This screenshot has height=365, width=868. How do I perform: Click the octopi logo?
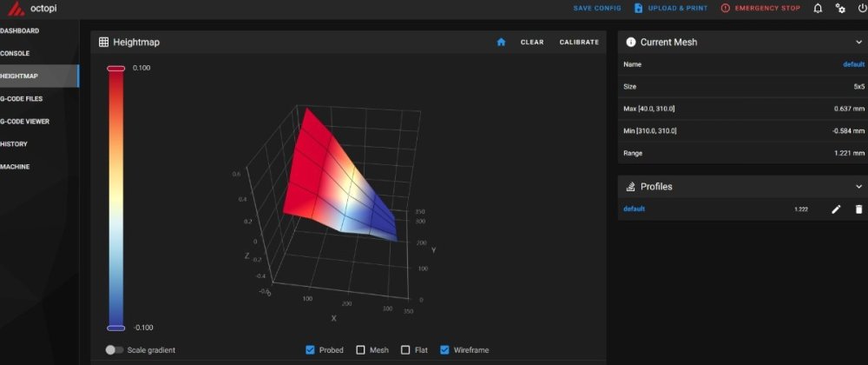(x=17, y=9)
